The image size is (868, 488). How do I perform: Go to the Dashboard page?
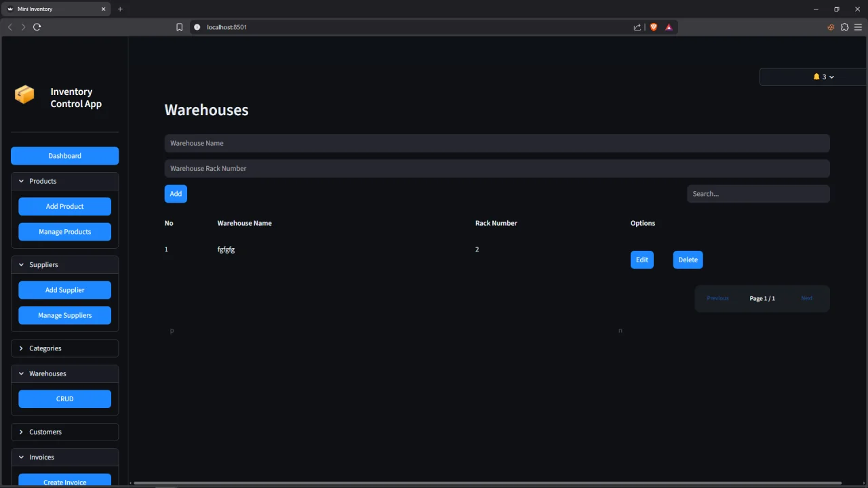[x=64, y=156]
